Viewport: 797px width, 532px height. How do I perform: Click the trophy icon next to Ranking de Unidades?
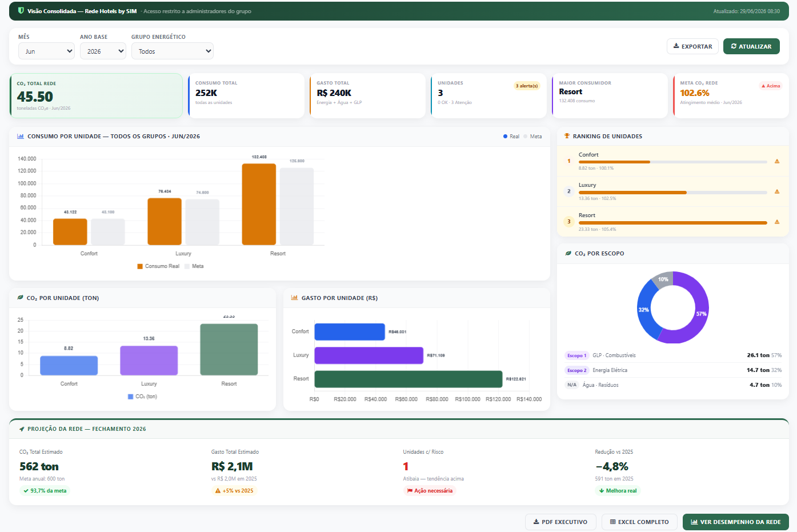[x=567, y=136]
